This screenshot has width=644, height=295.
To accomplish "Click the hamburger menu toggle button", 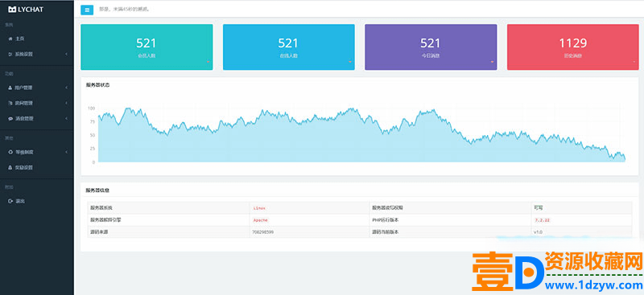I will [x=87, y=10].
